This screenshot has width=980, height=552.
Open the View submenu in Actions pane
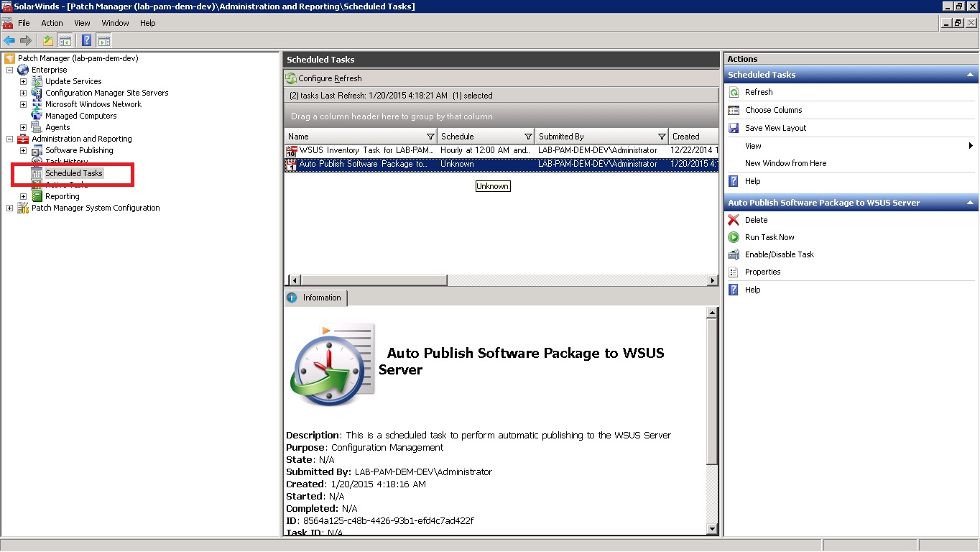(851, 146)
